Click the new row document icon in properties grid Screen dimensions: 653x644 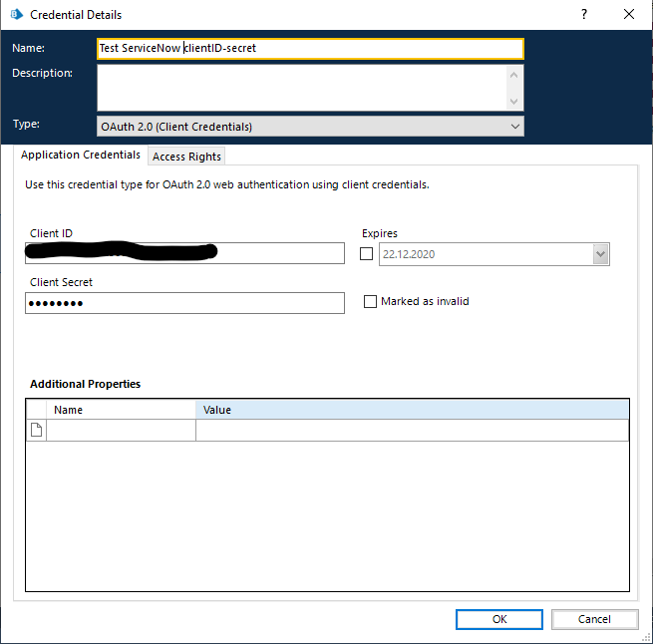coord(36,430)
